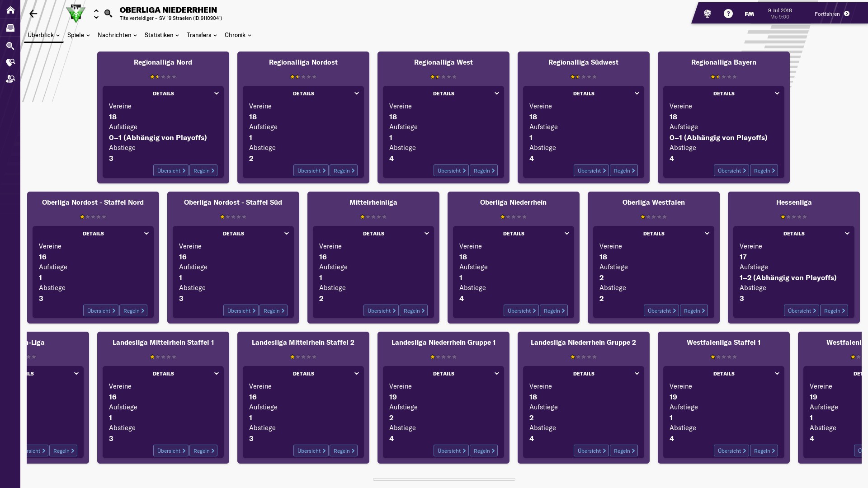Open Übersicht for Oberliga Nordost - Staffel Nord
The image size is (868, 488).
tap(101, 311)
